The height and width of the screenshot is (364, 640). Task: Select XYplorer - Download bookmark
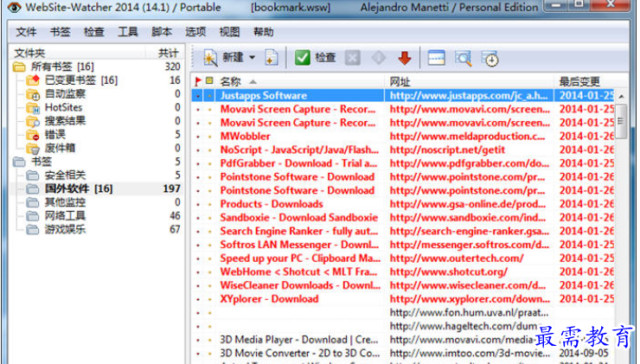[403, 298]
